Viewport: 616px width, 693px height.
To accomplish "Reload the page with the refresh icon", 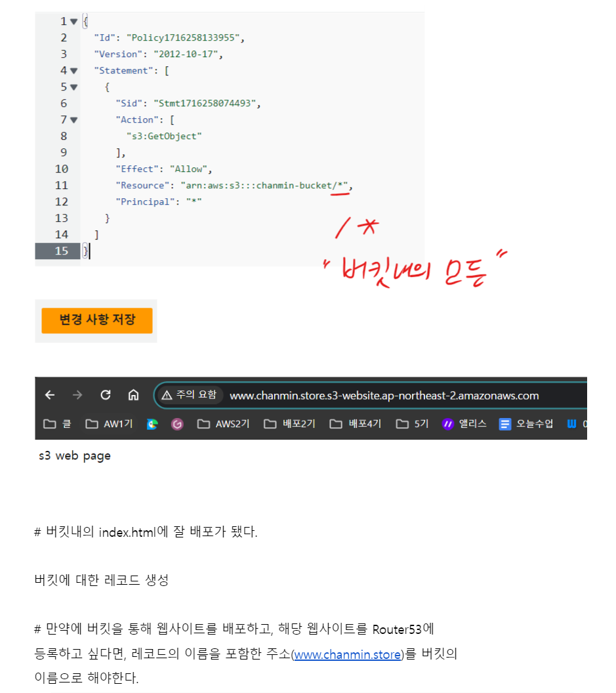I will click(x=106, y=394).
